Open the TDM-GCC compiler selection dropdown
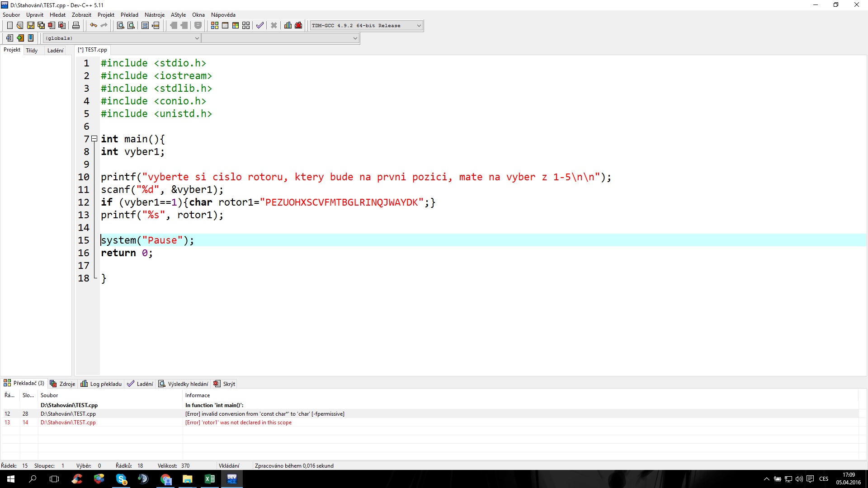This screenshot has width=868, height=488. point(419,26)
